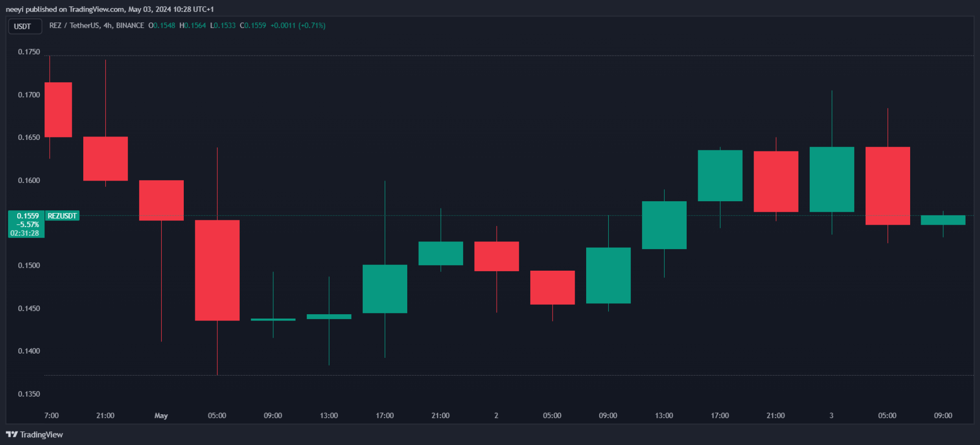Screen dimensions: 980x445
Task: Select the 17:00 timestamp on axis
Action: point(385,416)
